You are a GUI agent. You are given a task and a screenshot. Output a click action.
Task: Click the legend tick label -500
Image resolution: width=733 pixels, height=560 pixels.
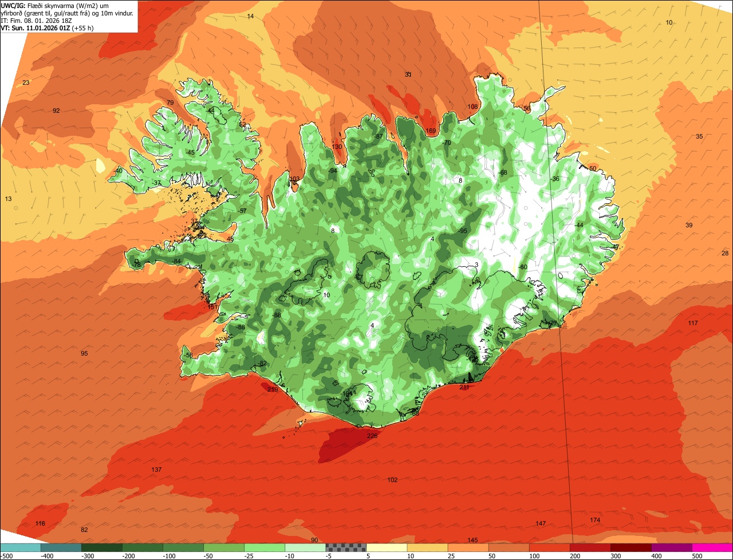coord(7,556)
